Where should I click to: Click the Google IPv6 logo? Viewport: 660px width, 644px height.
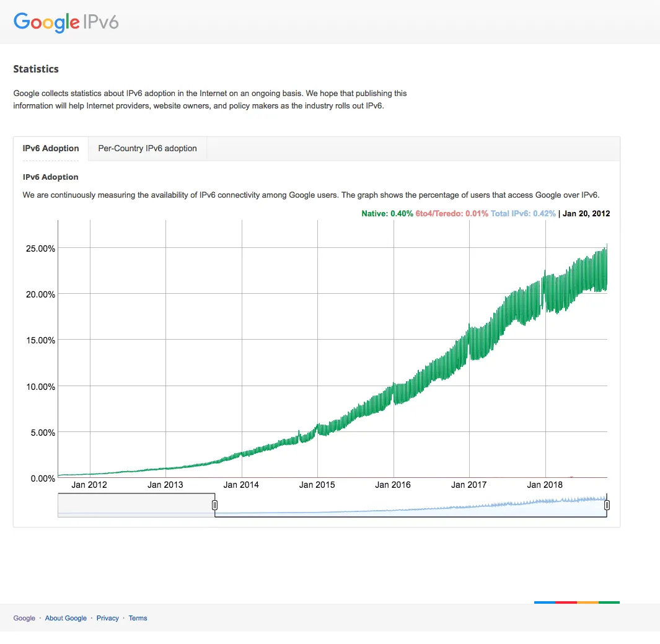coord(66,22)
